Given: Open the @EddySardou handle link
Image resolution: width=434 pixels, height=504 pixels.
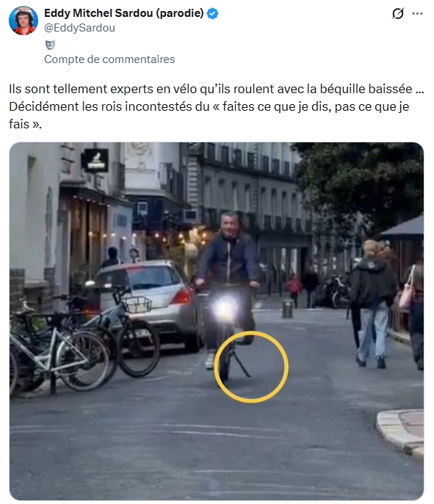Looking at the screenshot, I should tap(79, 28).
